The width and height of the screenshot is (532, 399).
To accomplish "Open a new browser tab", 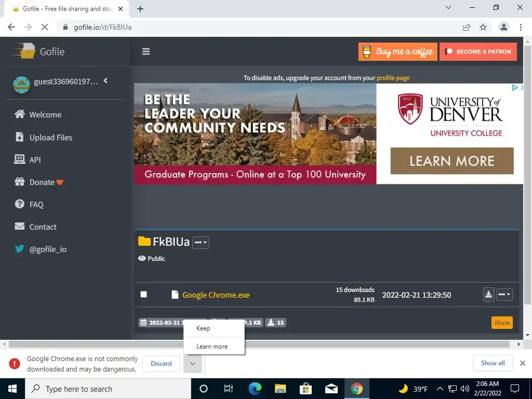I will (140, 9).
